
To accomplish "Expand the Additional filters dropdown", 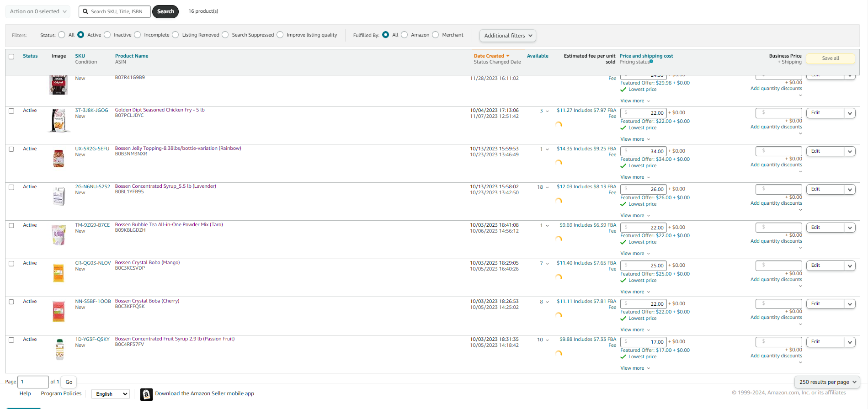I will pos(508,36).
